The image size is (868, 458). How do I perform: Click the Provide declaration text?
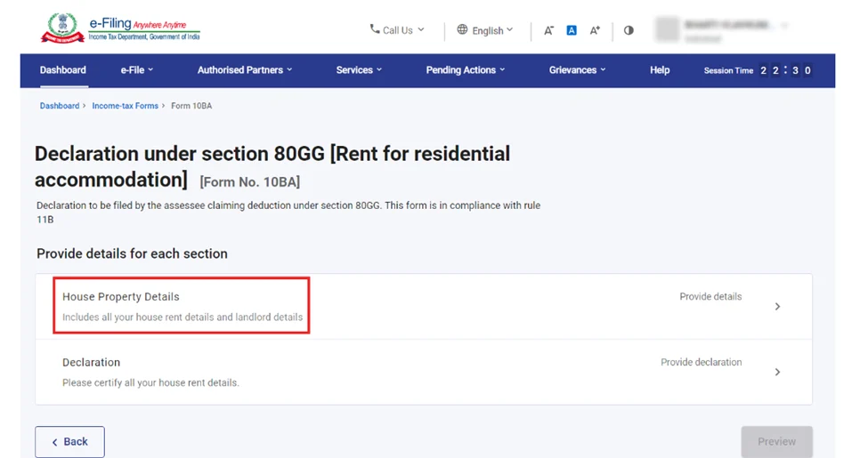pos(701,362)
